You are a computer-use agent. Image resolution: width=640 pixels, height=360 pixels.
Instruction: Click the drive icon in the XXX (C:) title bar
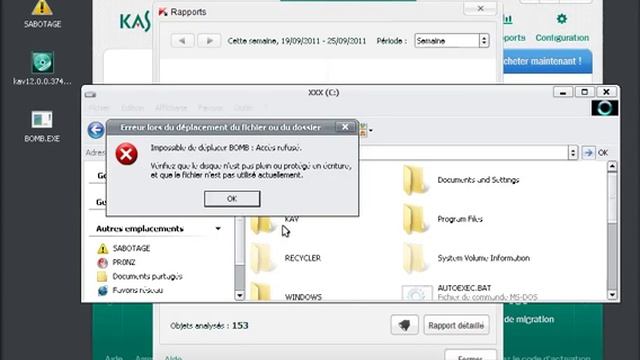click(90, 94)
